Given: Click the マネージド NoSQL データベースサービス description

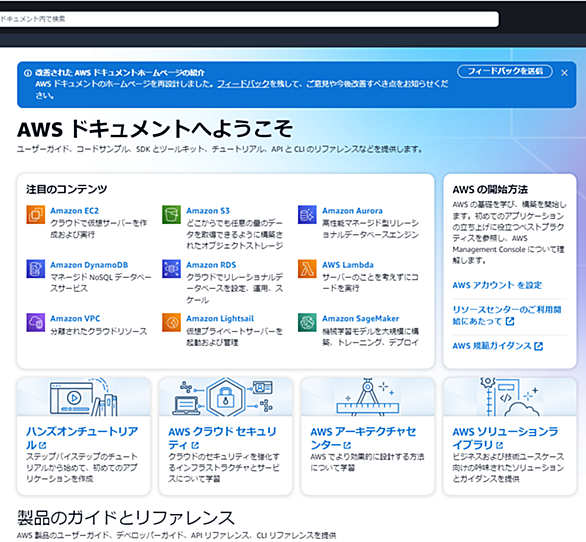Looking at the screenshot, I should pos(101,283).
